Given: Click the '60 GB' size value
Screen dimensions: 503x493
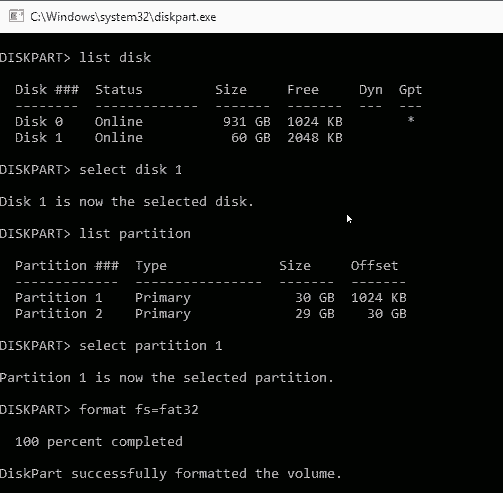Looking at the screenshot, I should tap(251, 138).
